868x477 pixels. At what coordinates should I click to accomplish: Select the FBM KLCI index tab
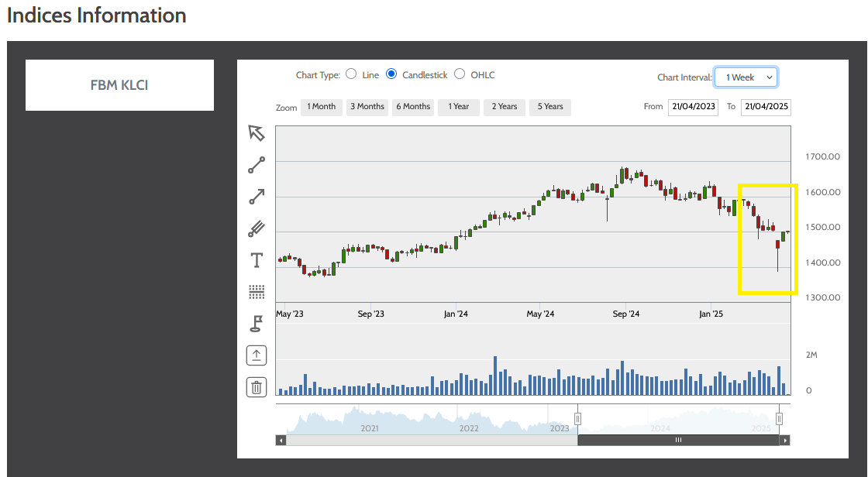tap(119, 85)
